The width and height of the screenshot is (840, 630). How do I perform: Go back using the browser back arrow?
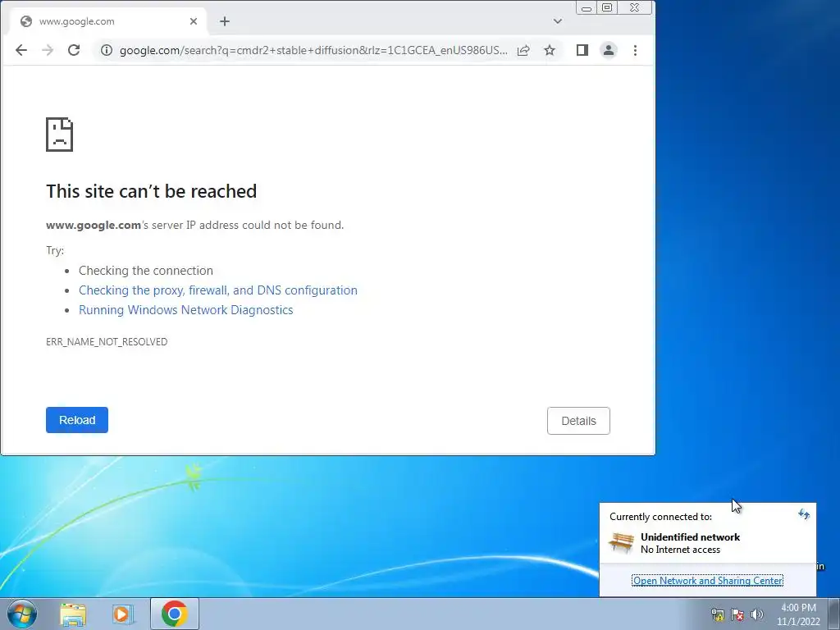(21, 50)
